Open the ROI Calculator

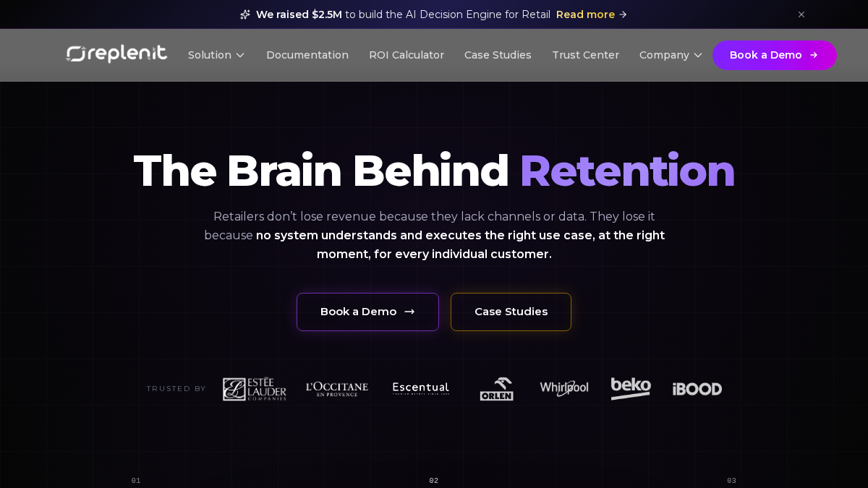click(x=407, y=55)
